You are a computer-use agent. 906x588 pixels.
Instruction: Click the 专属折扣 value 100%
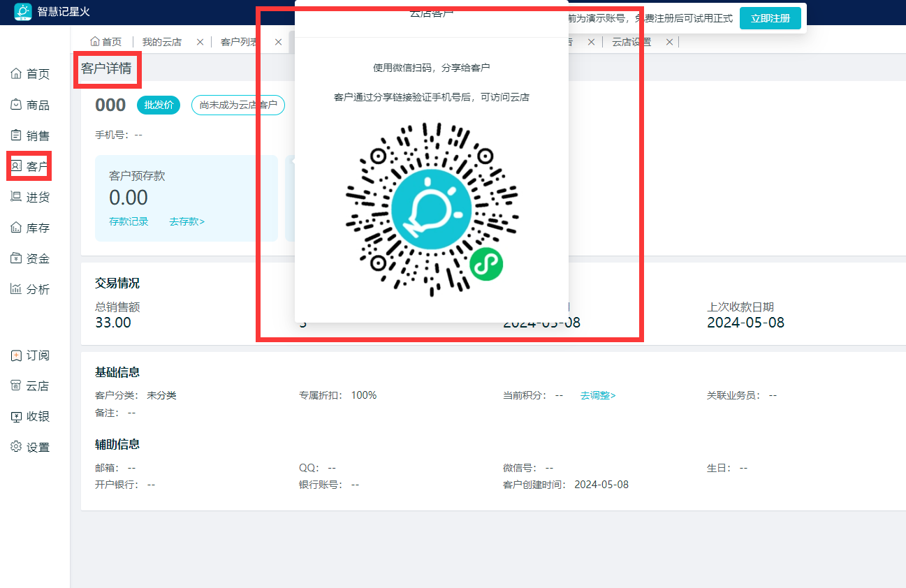(364, 395)
